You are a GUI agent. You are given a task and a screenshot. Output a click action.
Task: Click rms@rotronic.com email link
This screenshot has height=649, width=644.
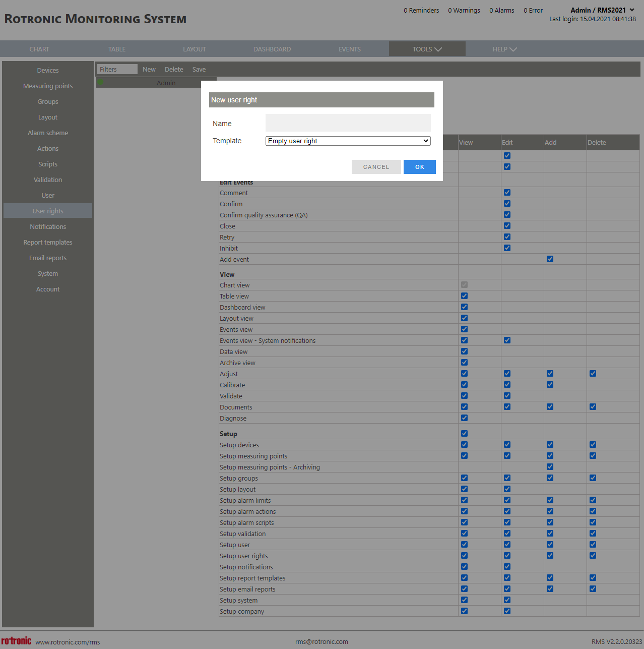pyautogui.click(x=321, y=641)
